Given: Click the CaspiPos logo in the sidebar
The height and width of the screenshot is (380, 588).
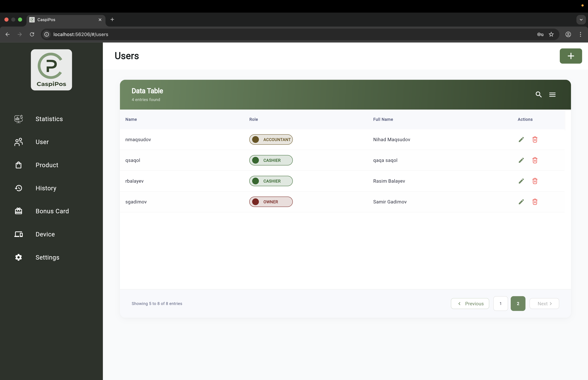Looking at the screenshot, I should point(51,70).
